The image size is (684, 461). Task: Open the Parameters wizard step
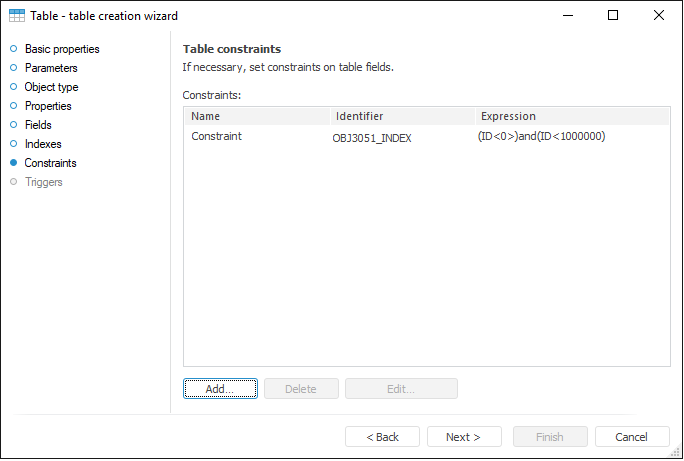(x=51, y=68)
